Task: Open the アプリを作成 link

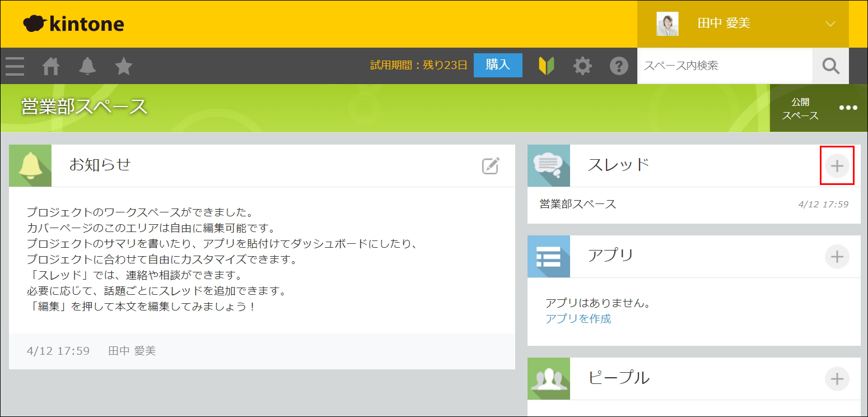Action: tap(578, 318)
